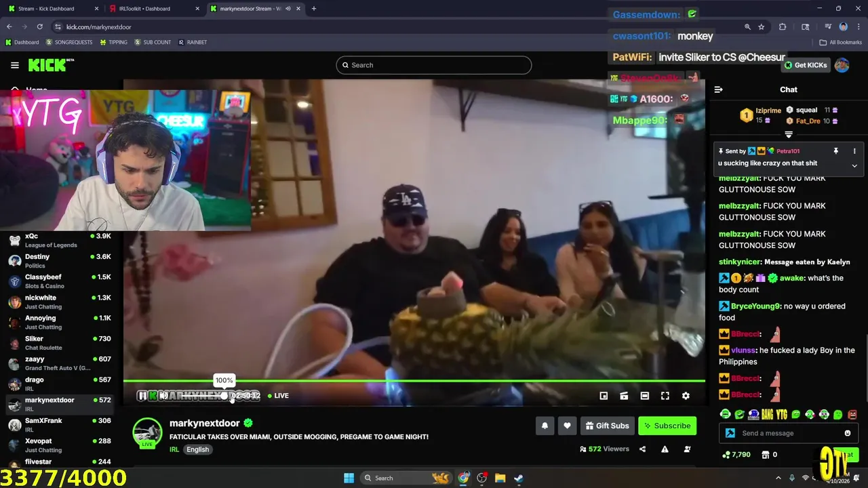Mute the stream volume speaker icon
Viewport: 868px width, 488px height.
(163, 396)
